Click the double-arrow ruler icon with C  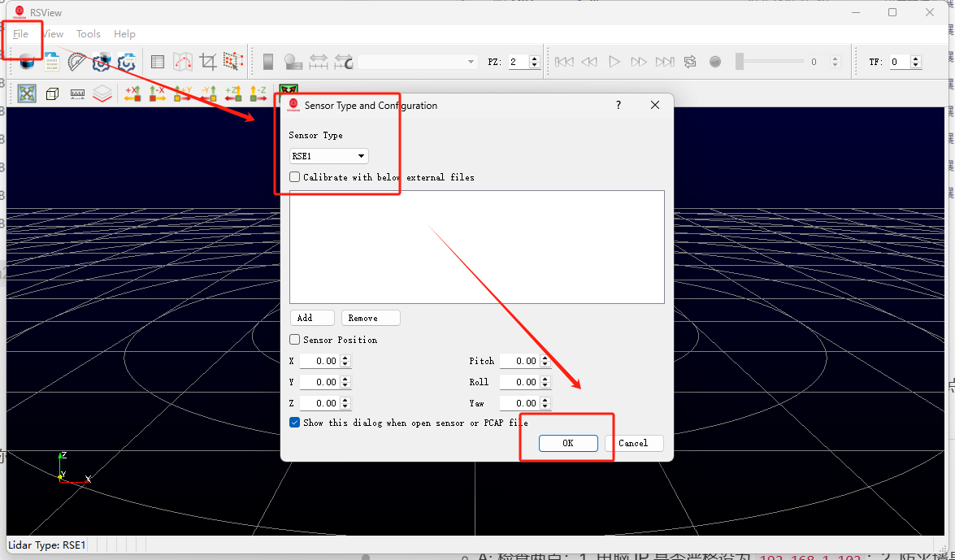pos(344,62)
